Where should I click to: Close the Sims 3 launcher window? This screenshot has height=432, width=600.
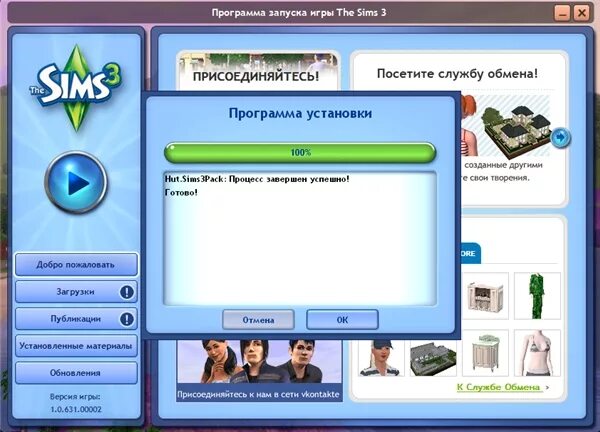pyautogui.click(x=582, y=13)
